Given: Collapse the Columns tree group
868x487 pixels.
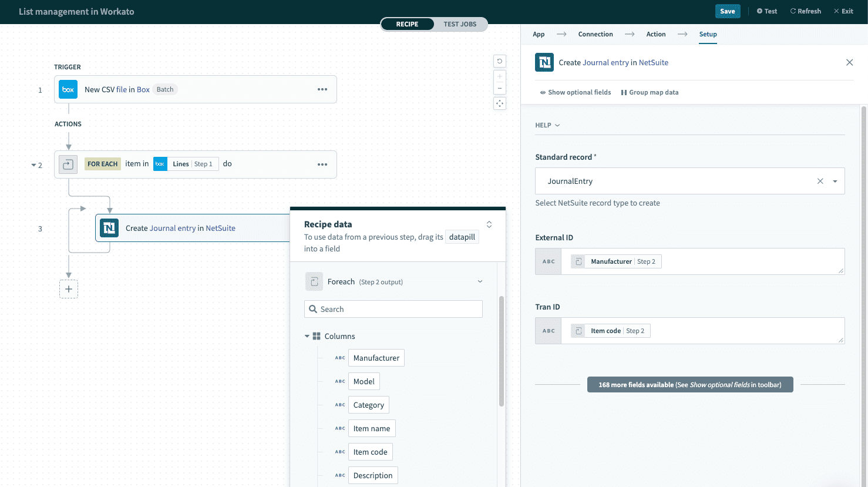Looking at the screenshot, I should pyautogui.click(x=307, y=337).
